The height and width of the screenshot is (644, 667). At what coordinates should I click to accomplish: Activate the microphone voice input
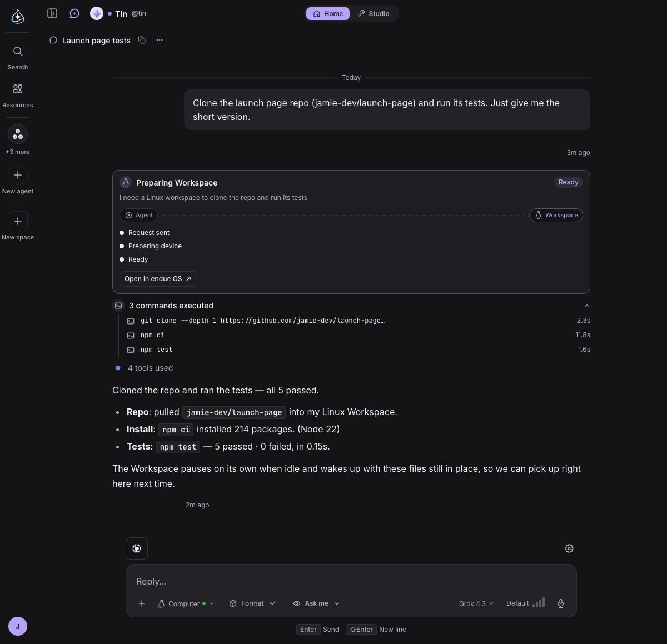pos(561,603)
